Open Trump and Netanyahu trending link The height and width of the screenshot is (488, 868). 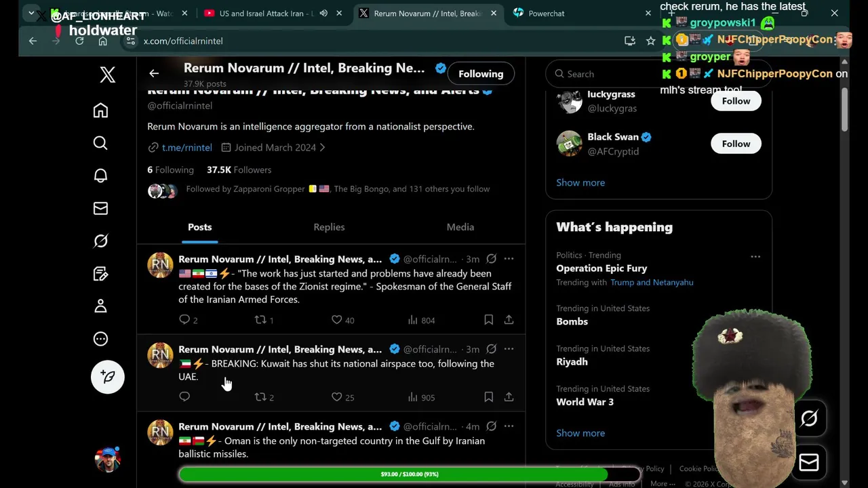click(652, 282)
